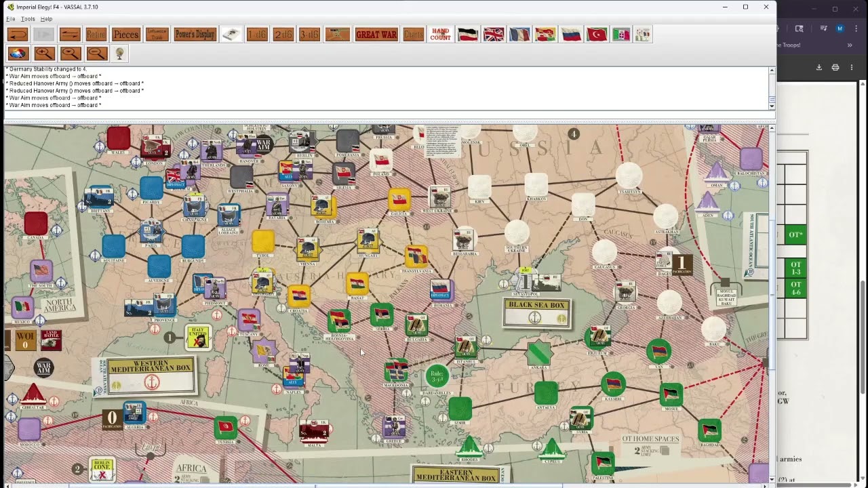This screenshot has width=868, height=488.
Task: Click the chat log vertical scrollbar
Action: (772, 88)
